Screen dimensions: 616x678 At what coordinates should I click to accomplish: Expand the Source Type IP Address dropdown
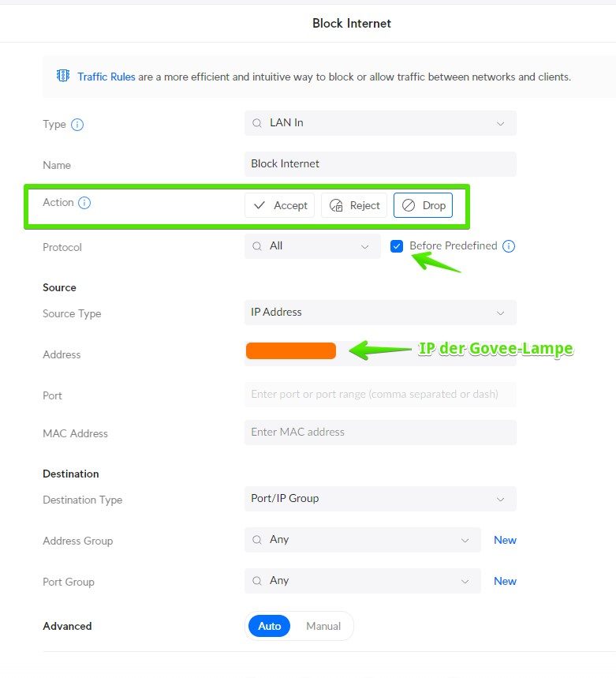pos(381,313)
